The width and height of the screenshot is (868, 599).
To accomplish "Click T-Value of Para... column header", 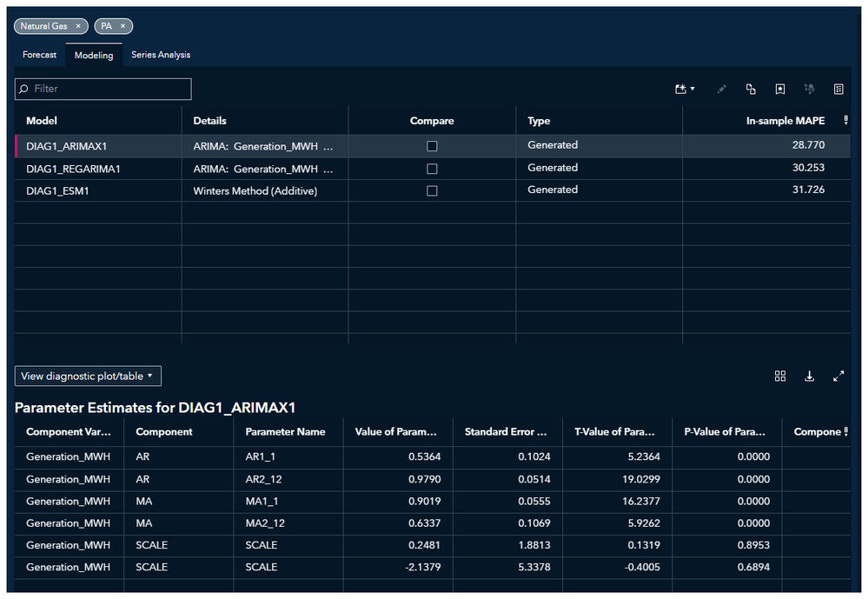I will [614, 432].
